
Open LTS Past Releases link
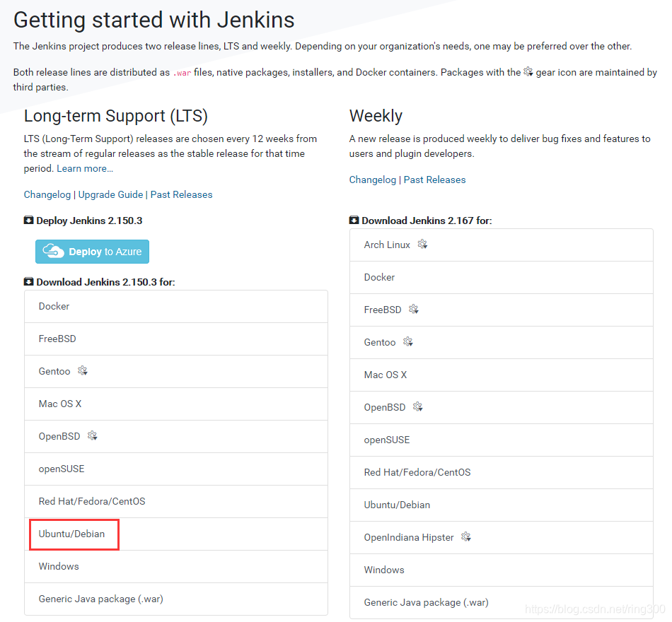click(x=181, y=194)
